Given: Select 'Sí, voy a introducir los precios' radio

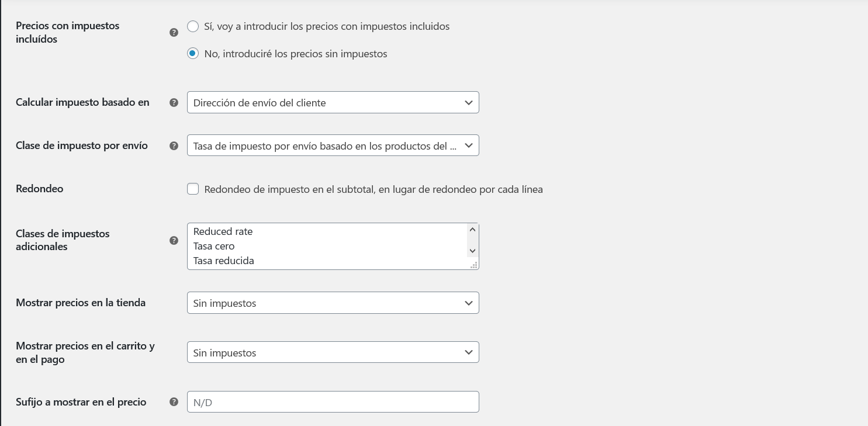Looking at the screenshot, I should pyautogui.click(x=193, y=26).
